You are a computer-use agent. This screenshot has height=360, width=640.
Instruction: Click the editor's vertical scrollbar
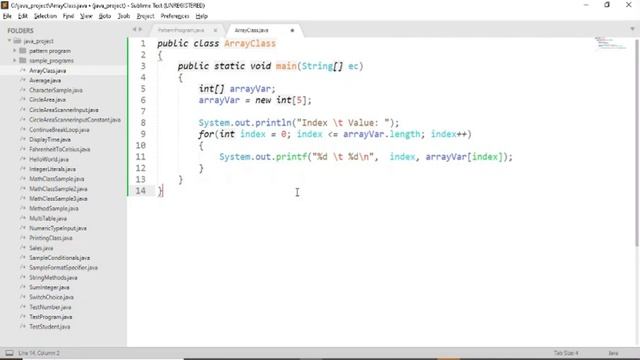(637, 143)
